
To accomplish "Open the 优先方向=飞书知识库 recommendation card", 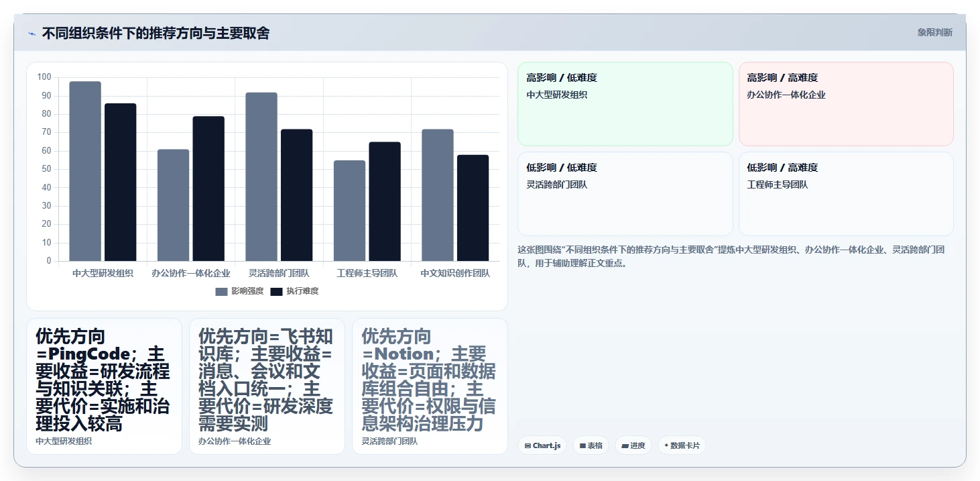I will (x=267, y=386).
